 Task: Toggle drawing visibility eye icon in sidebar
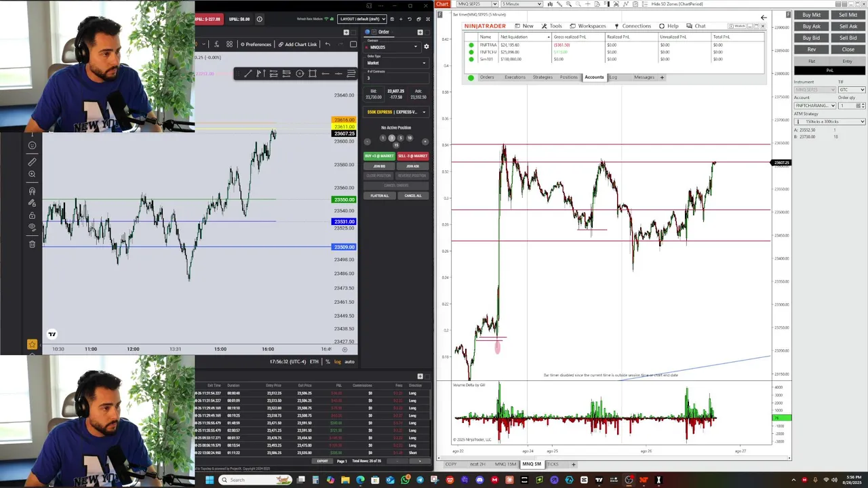pos(32,227)
